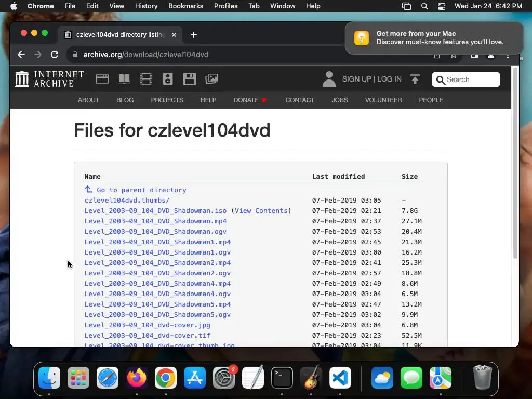Open a new browser tab
This screenshot has width=532, height=399.
click(194, 35)
